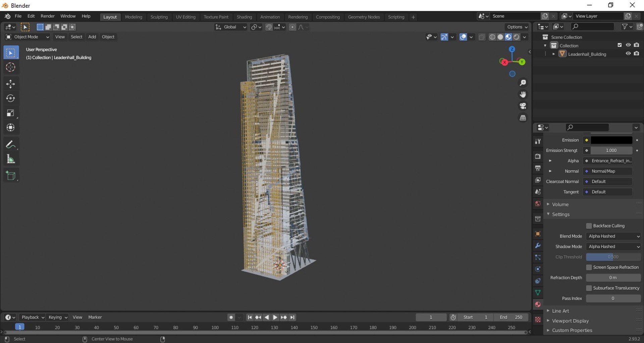Switch to the Geometry Nodes workspace tab
This screenshot has width=644, height=343.
364,17
